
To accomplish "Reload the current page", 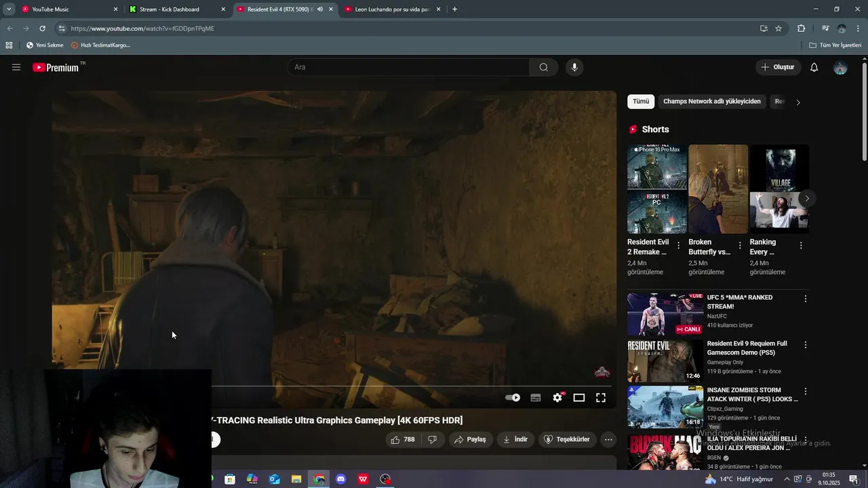I will point(42,28).
